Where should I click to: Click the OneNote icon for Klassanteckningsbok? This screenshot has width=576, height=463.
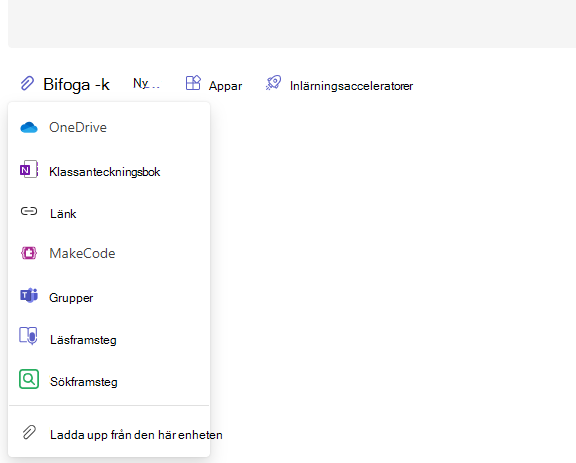[x=29, y=169]
